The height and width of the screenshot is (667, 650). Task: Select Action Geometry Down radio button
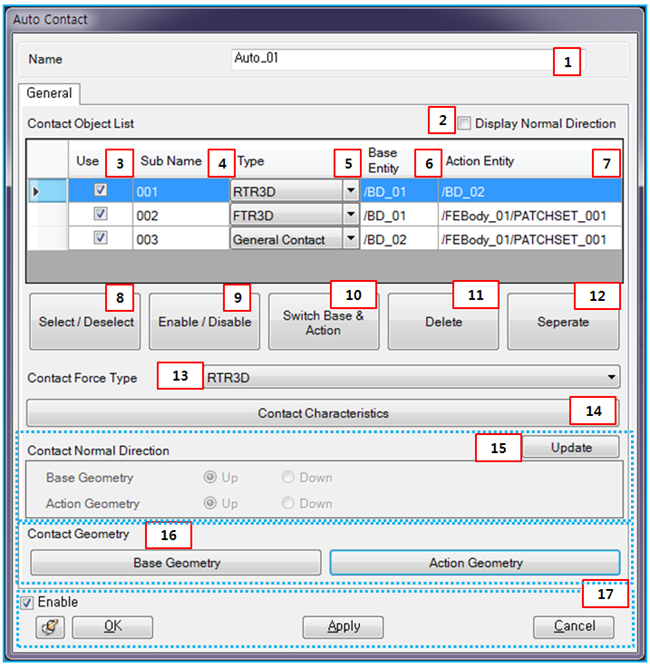click(288, 503)
